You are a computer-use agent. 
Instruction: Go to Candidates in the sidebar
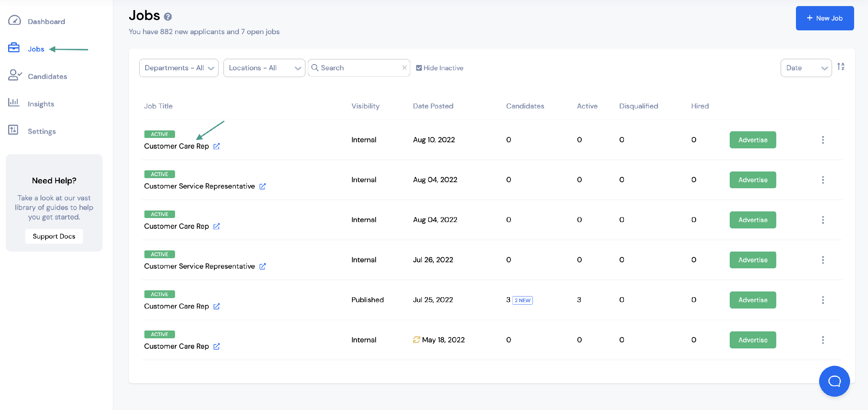pyautogui.click(x=47, y=76)
